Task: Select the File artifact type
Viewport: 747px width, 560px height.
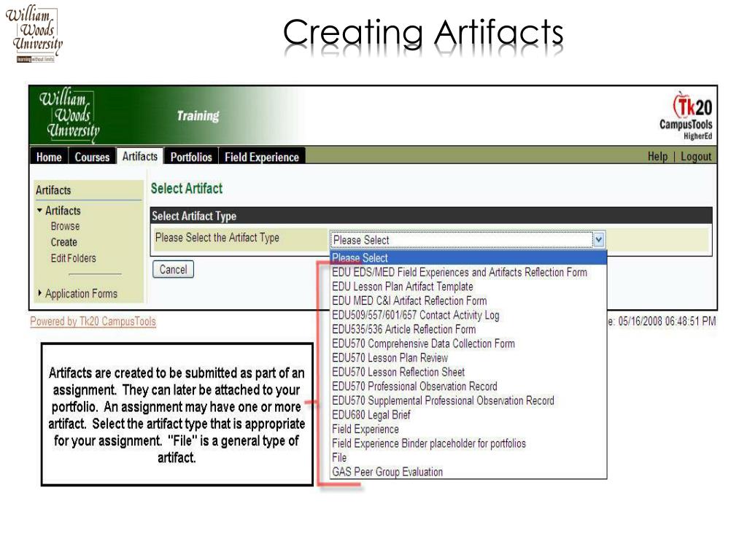Action: click(x=468, y=458)
